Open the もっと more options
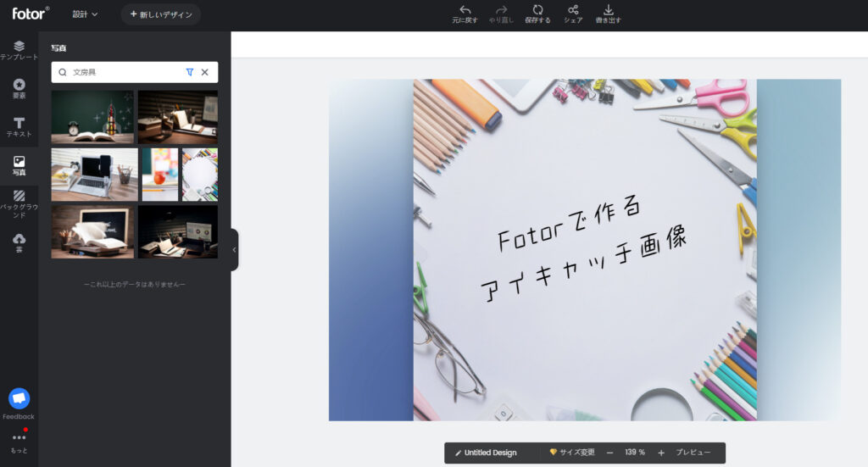 (19, 442)
